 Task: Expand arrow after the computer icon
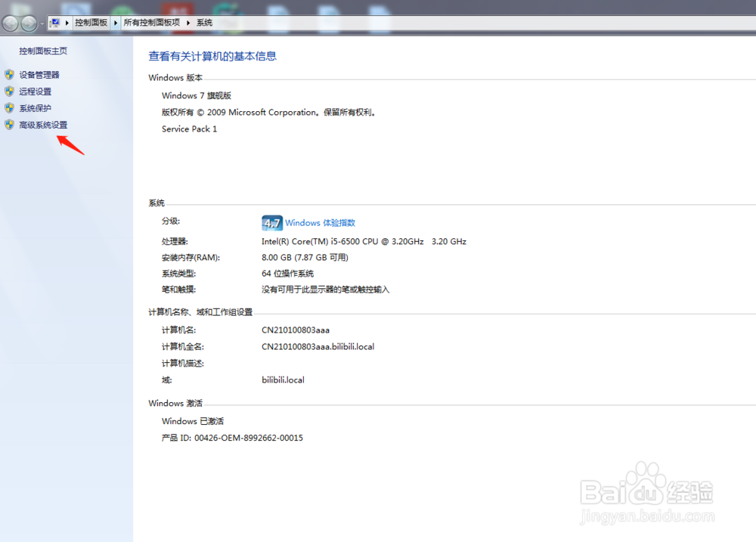pyautogui.click(x=67, y=23)
